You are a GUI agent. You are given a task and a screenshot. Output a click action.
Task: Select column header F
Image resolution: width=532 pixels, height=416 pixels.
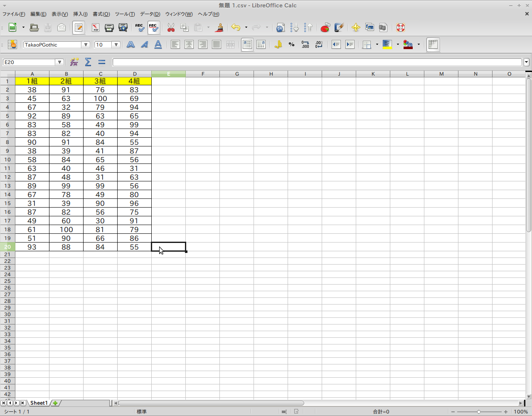click(x=203, y=74)
